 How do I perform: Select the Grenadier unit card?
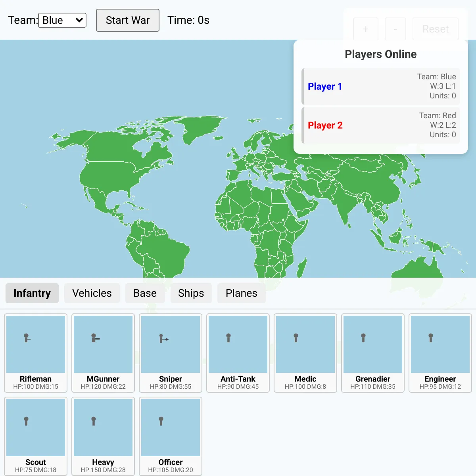373,353
